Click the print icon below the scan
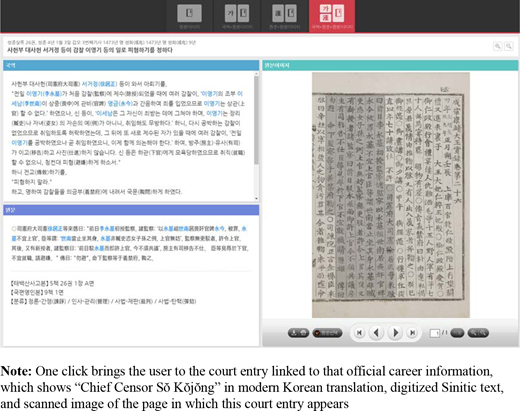The width and height of the screenshot is (520, 411). pyautogui.click(x=303, y=333)
